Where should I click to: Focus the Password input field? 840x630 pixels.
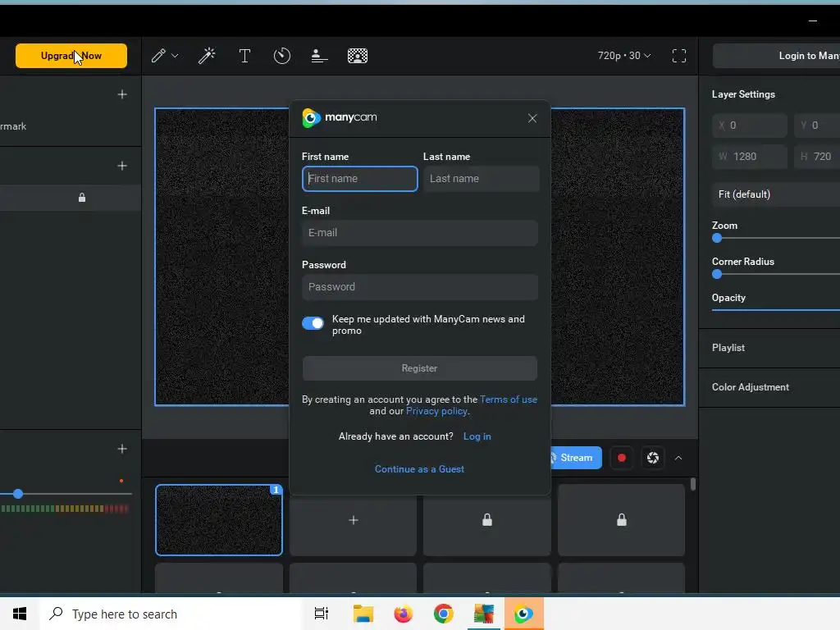pos(420,287)
